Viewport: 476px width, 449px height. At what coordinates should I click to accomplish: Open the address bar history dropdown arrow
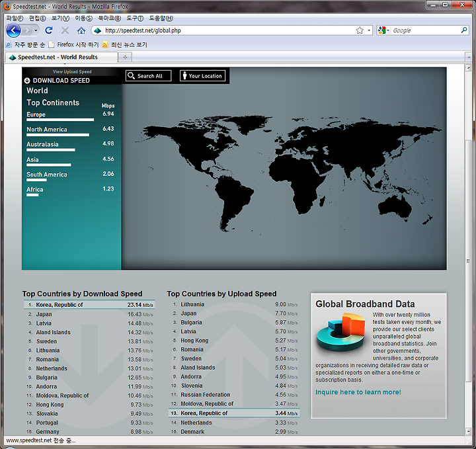click(x=369, y=30)
